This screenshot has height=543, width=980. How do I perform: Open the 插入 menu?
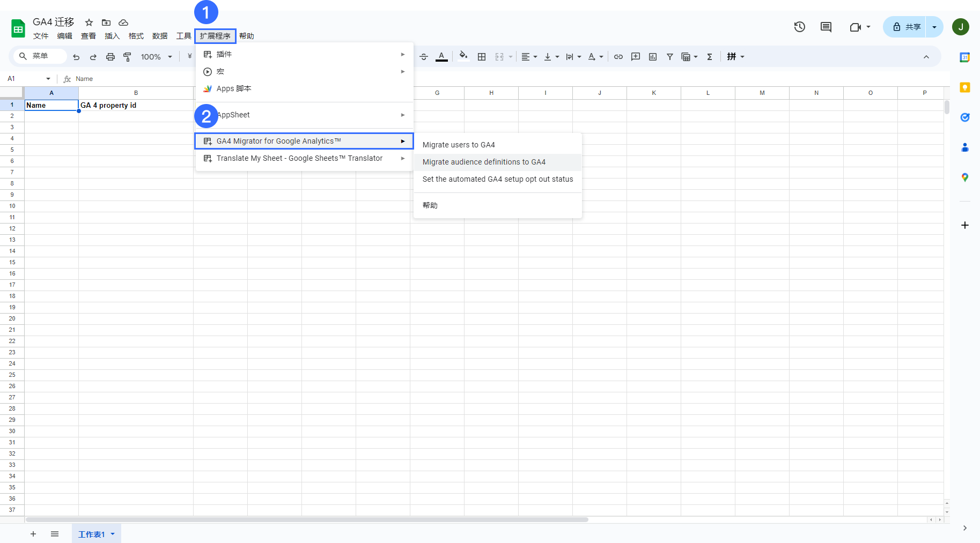point(112,36)
